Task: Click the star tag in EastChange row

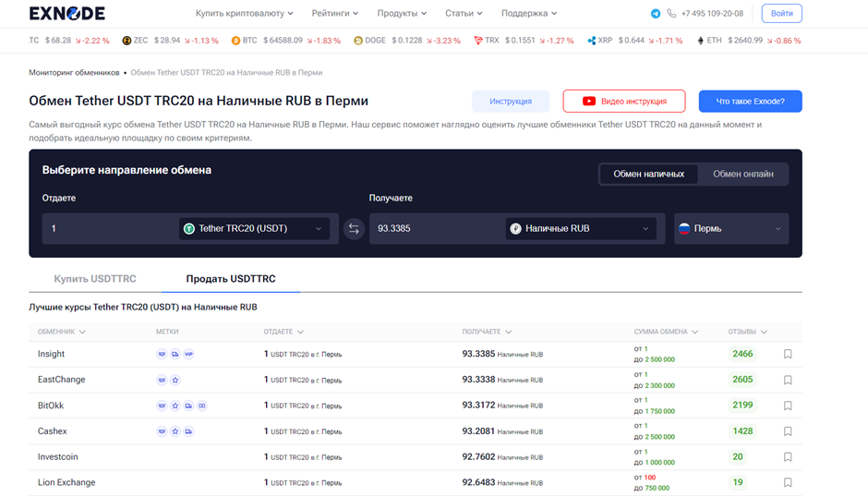Action: (175, 380)
